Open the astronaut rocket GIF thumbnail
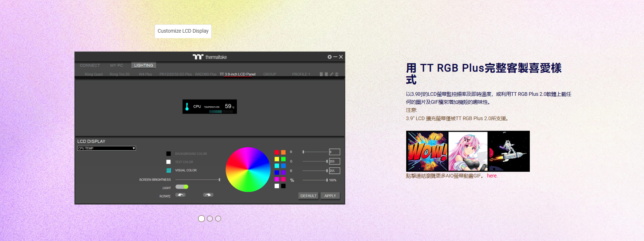Image resolution: width=644 pixels, height=241 pixels. coord(509,151)
